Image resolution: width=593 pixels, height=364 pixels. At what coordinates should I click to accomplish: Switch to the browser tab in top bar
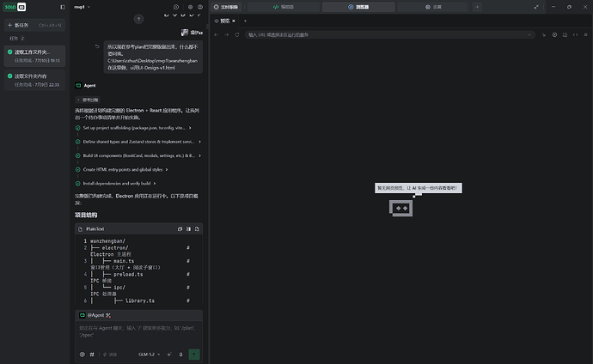(358, 7)
